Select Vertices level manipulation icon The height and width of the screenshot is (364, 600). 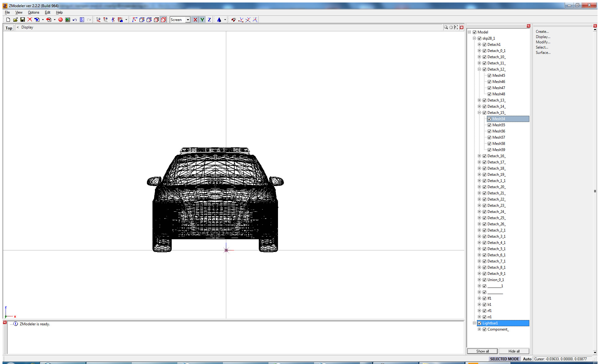coord(135,19)
